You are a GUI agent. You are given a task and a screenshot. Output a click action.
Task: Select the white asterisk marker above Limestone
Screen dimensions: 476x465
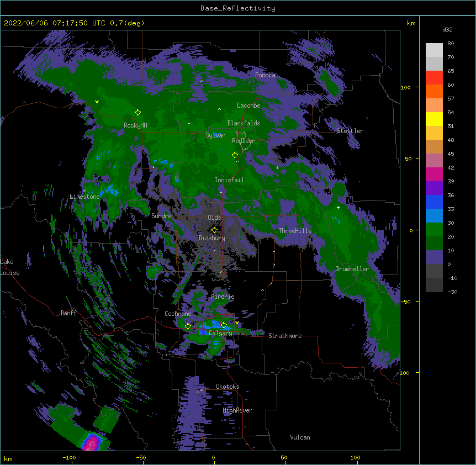click(84, 191)
